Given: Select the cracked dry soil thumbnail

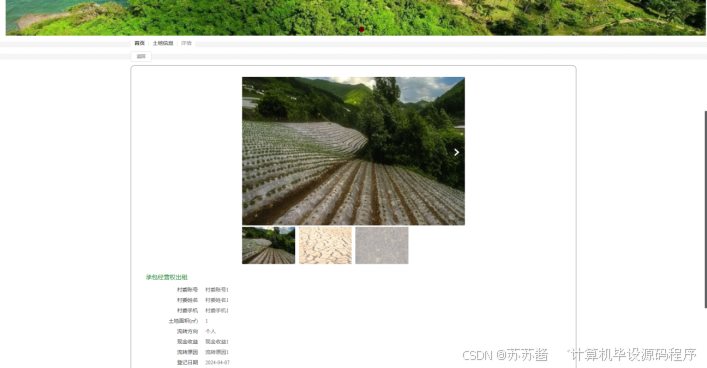Looking at the screenshot, I should click(325, 245).
